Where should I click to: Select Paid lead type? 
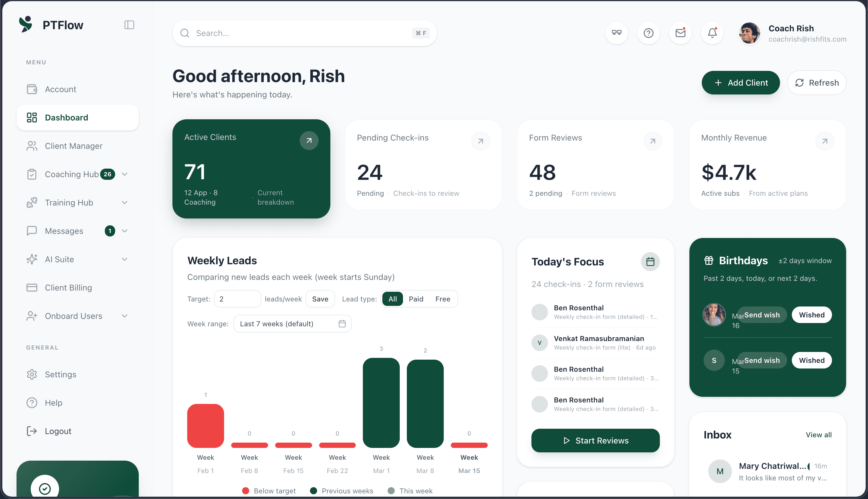416,299
